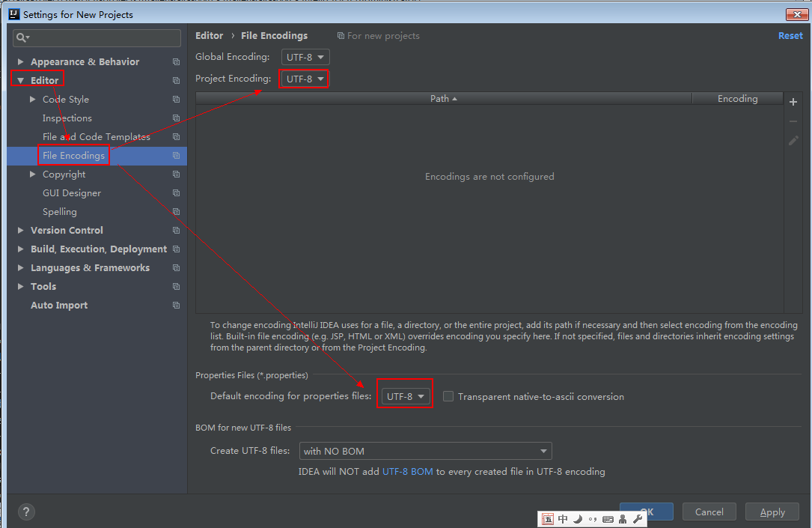Select Spelling settings item
Screen dimensions: 812x528
click(x=60, y=211)
